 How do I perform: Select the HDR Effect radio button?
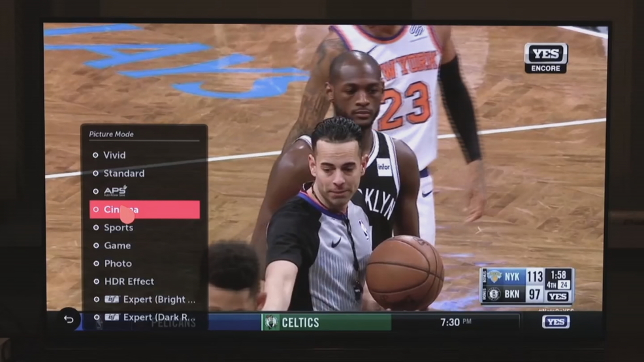(x=97, y=282)
